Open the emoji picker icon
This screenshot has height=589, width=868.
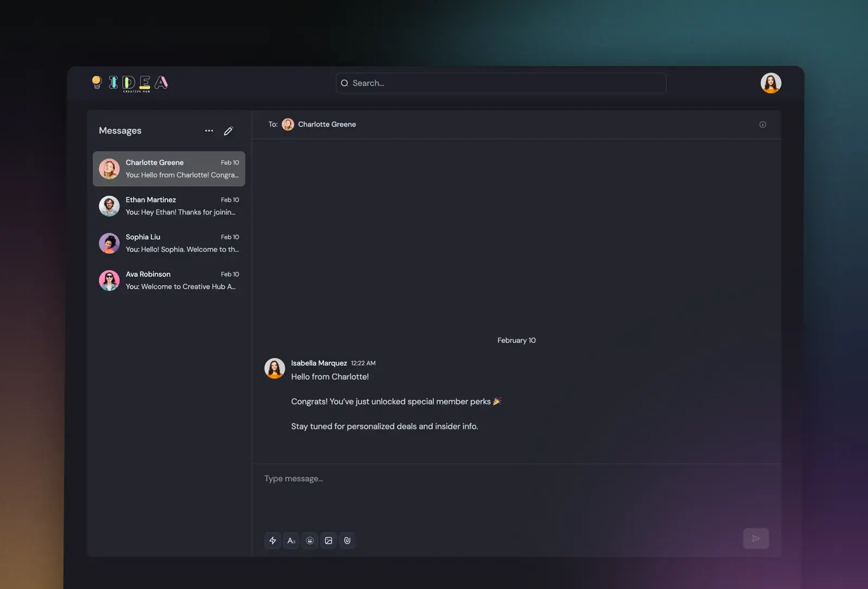(310, 540)
